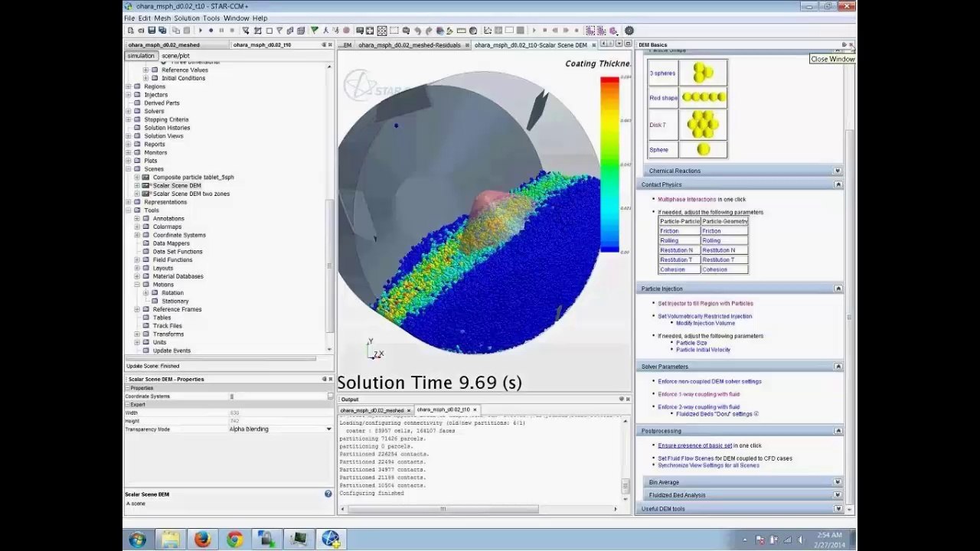Click the Particle-Geometry Cohesion link
The image size is (980, 551).
714,269
